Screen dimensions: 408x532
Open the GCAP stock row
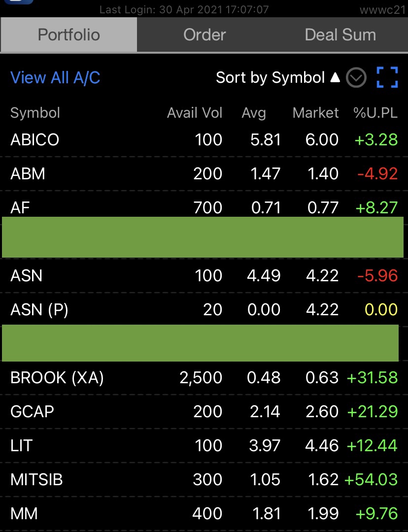click(x=204, y=411)
